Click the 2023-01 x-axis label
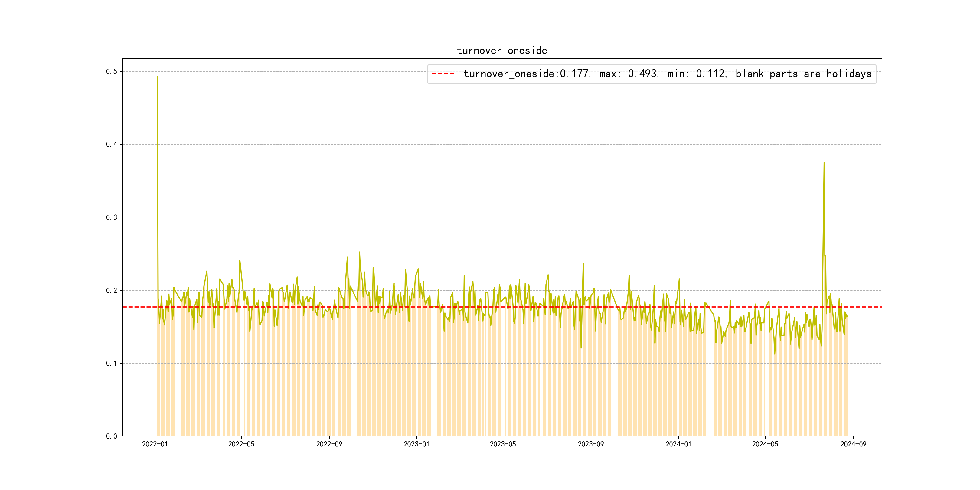The image size is (980, 490). point(416,444)
